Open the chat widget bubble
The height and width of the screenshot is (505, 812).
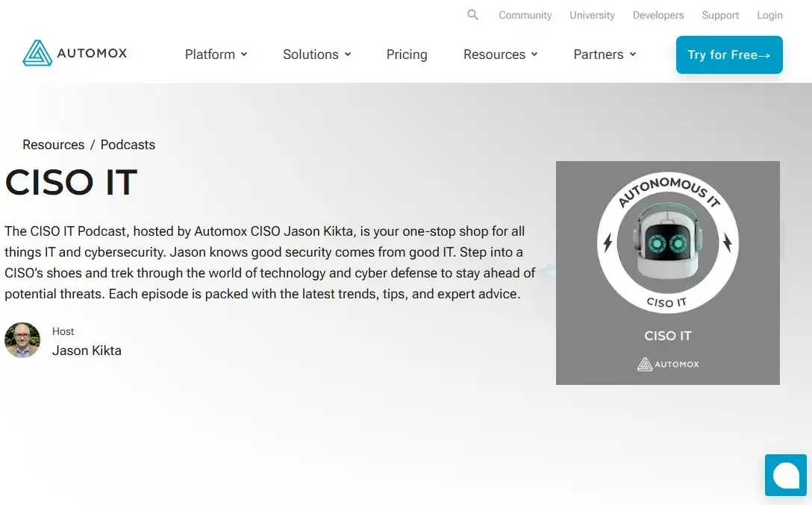[786, 475]
